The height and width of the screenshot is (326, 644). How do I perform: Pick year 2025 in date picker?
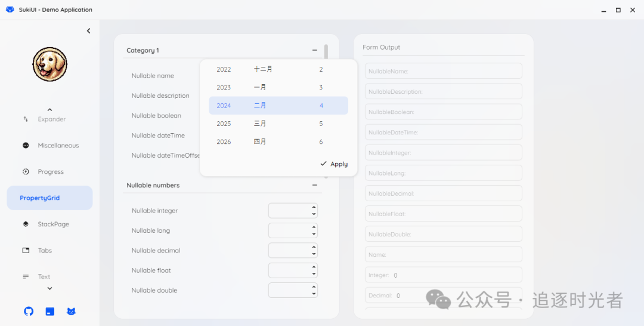point(224,124)
